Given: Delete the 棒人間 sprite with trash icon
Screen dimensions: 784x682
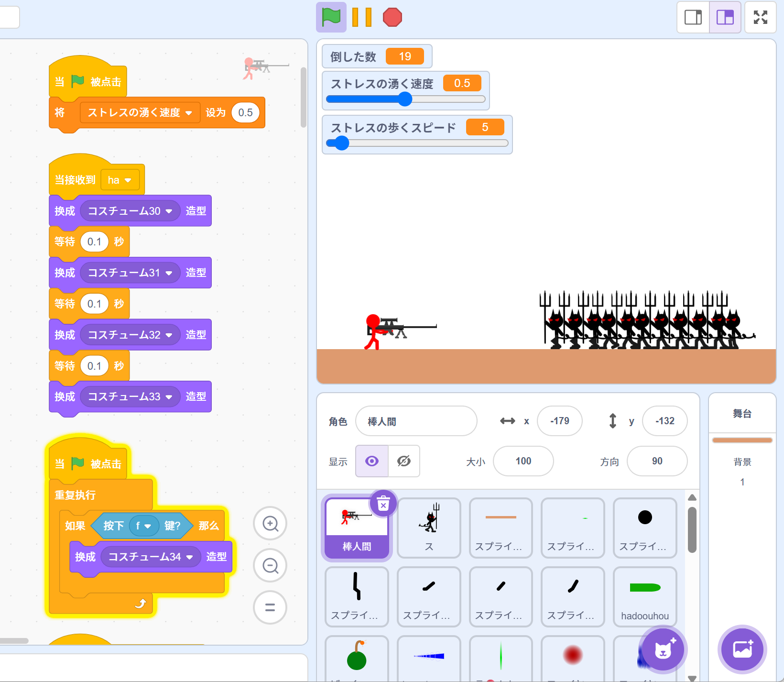Looking at the screenshot, I should click(x=383, y=503).
